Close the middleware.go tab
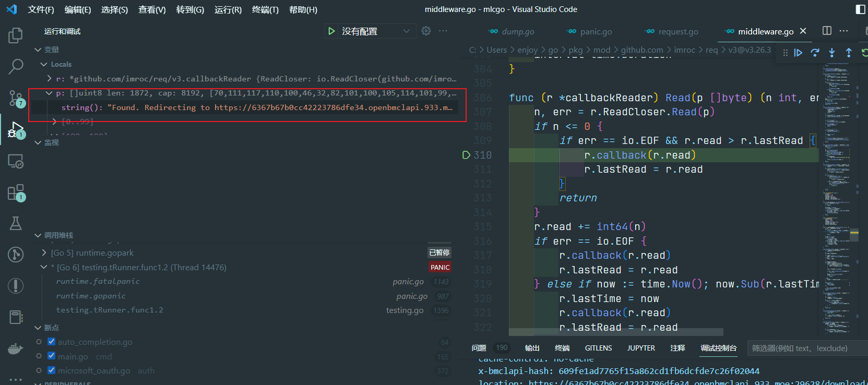 (x=803, y=31)
